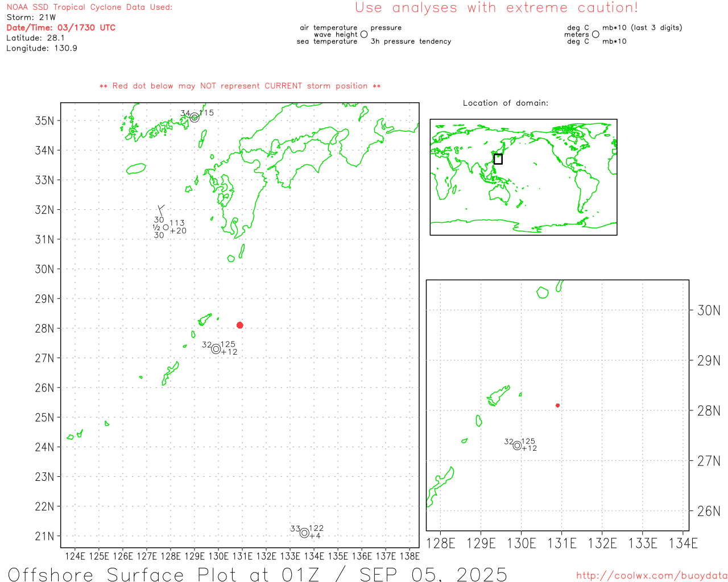Click the 134E label on zoomed map
The height and width of the screenshot is (582, 728).
click(683, 543)
